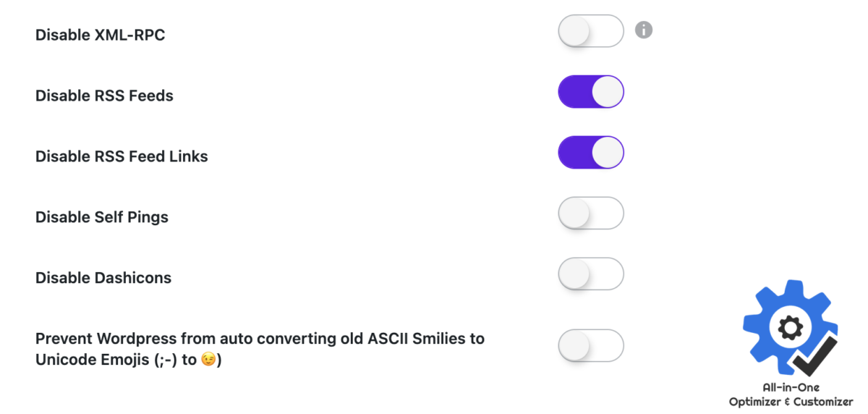Click the info icon beside Disable XML-RPC
Viewport: 868px width, 414px height.
click(x=644, y=30)
